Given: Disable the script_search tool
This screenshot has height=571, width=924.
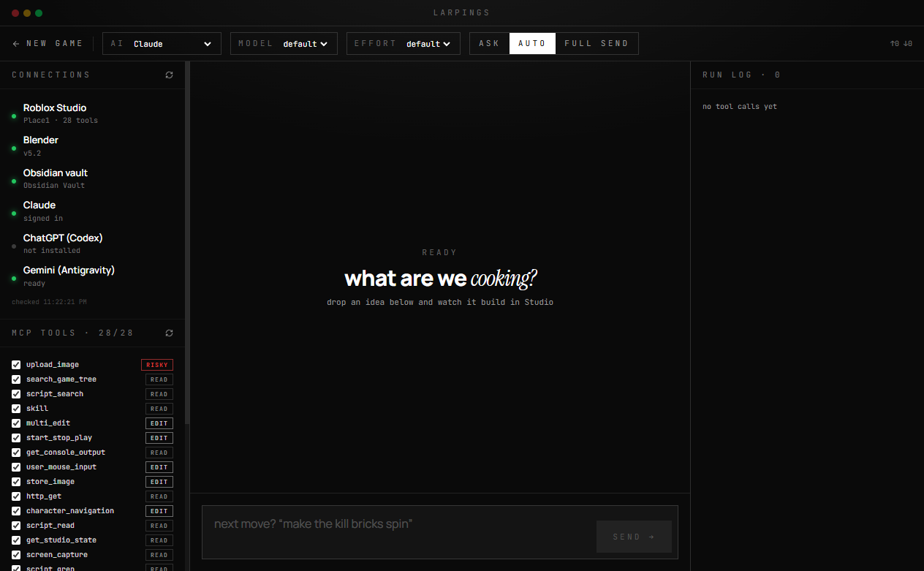Looking at the screenshot, I should click(x=16, y=394).
